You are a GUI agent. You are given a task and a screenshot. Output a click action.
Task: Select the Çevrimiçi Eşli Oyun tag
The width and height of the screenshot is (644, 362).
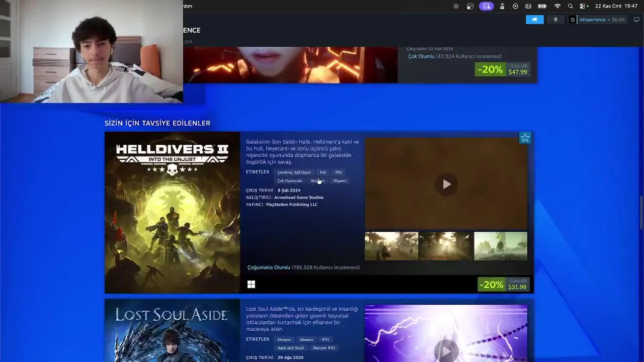point(294,172)
